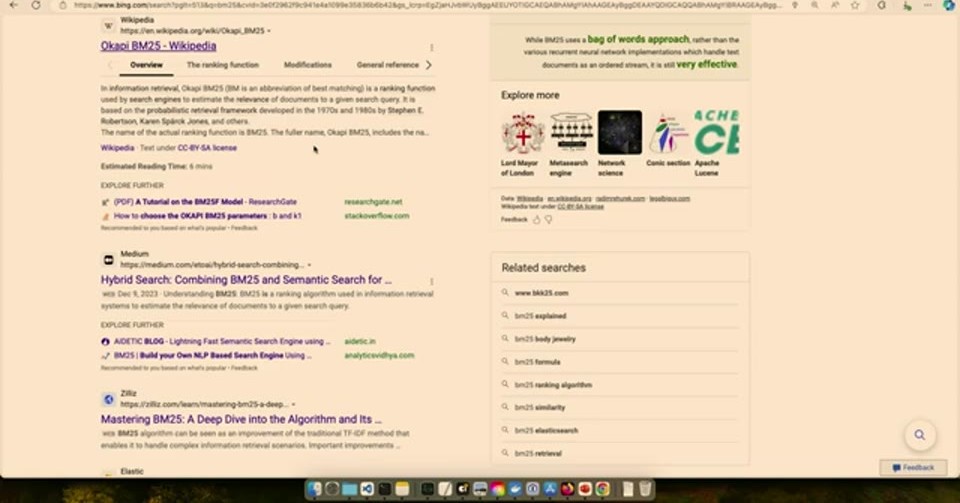Click the thumbs down feedback icon
The image size is (960, 503).
[549, 220]
